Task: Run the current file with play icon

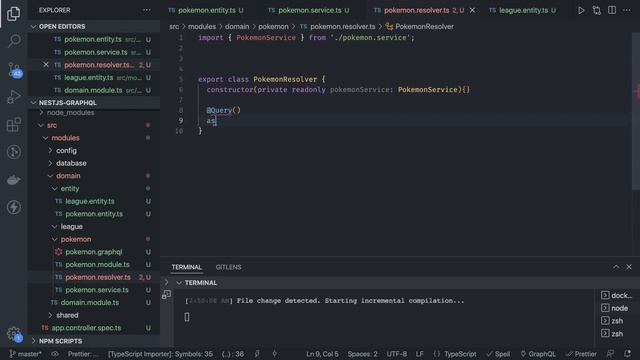Action: pos(581,10)
